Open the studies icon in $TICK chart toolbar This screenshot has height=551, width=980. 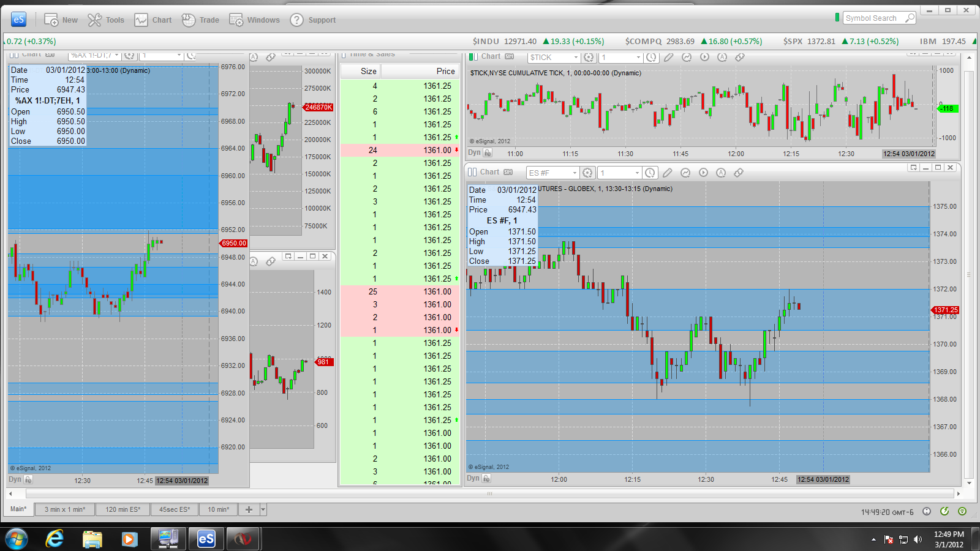point(687,57)
